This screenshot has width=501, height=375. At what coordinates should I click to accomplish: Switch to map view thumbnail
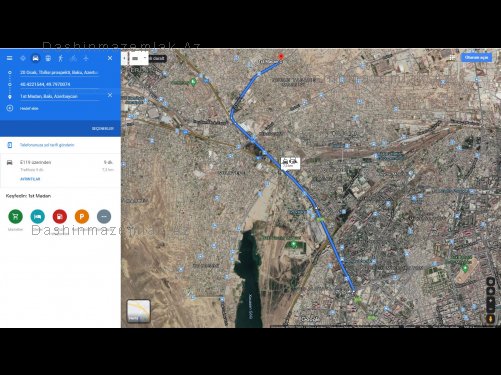pyautogui.click(x=139, y=311)
